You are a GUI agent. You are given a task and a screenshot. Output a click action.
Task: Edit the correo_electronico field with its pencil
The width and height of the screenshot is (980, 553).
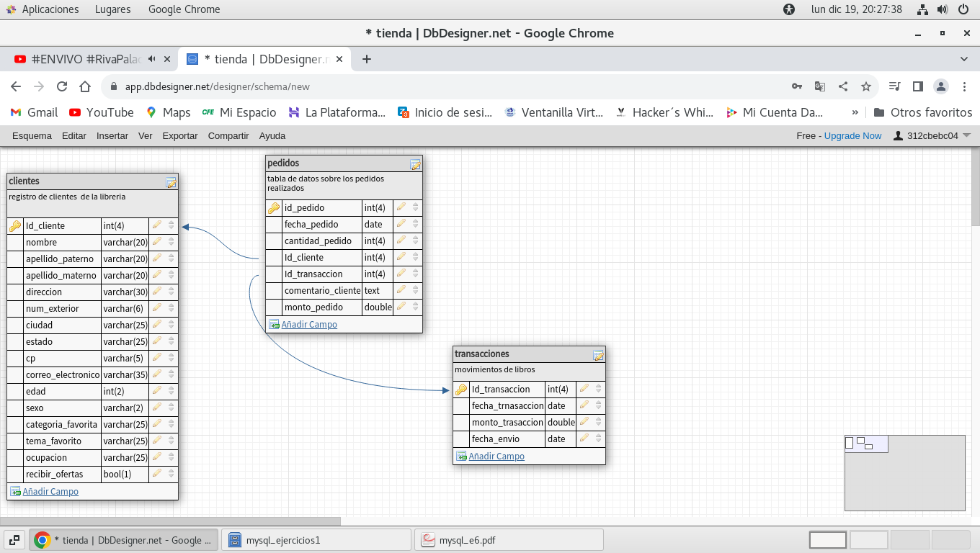(157, 374)
